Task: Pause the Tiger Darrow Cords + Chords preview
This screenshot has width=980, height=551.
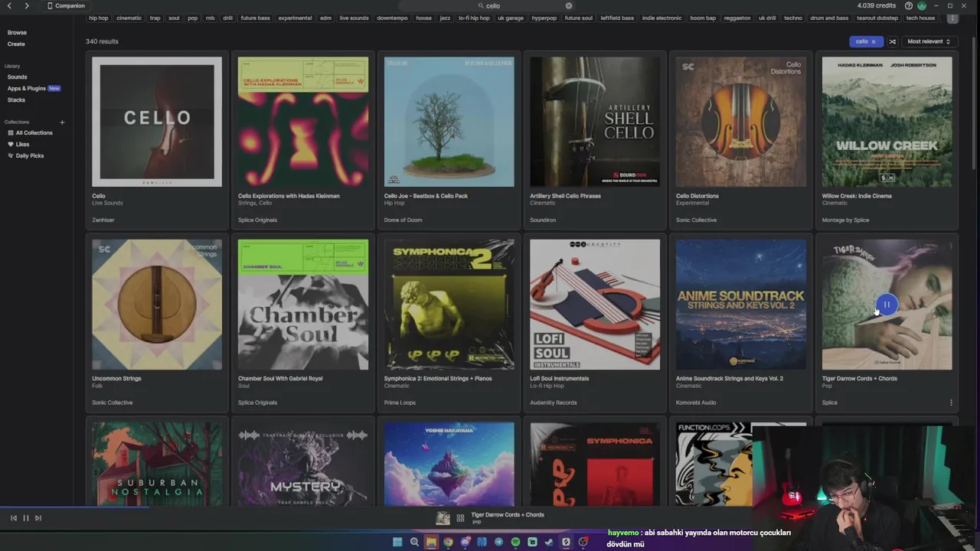Action: pos(887,305)
